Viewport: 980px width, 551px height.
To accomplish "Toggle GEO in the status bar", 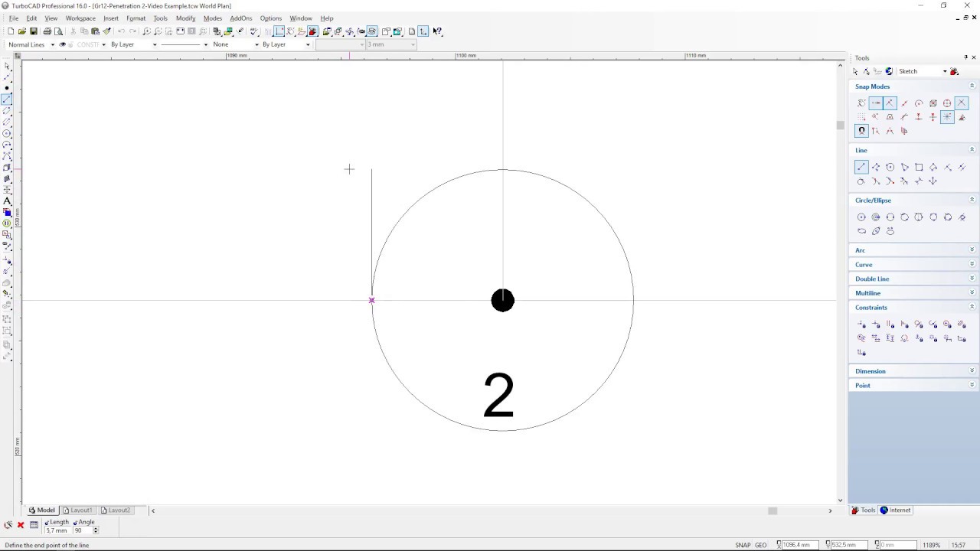I will 761,545.
